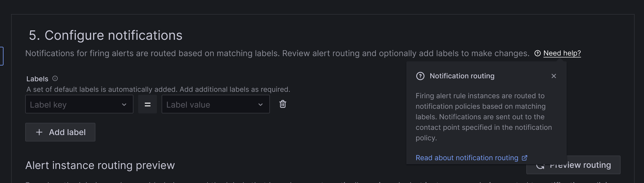The width and height of the screenshot is (644, 183).
Task: Click the Add label button
Action: [x=60, y=132]
